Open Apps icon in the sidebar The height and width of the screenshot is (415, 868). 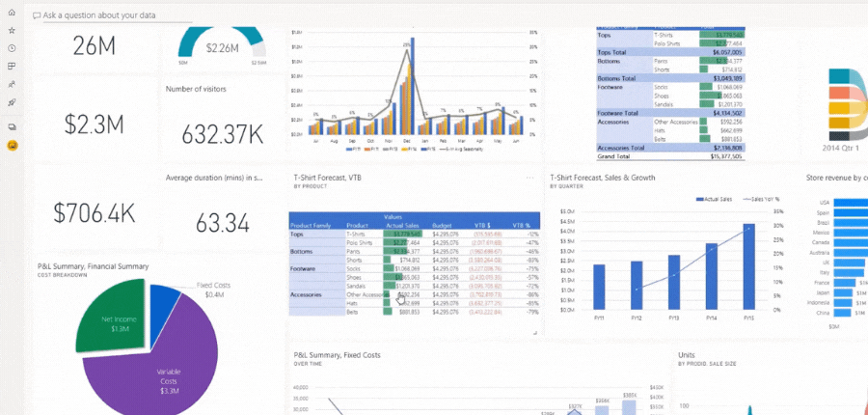(12, 67)
